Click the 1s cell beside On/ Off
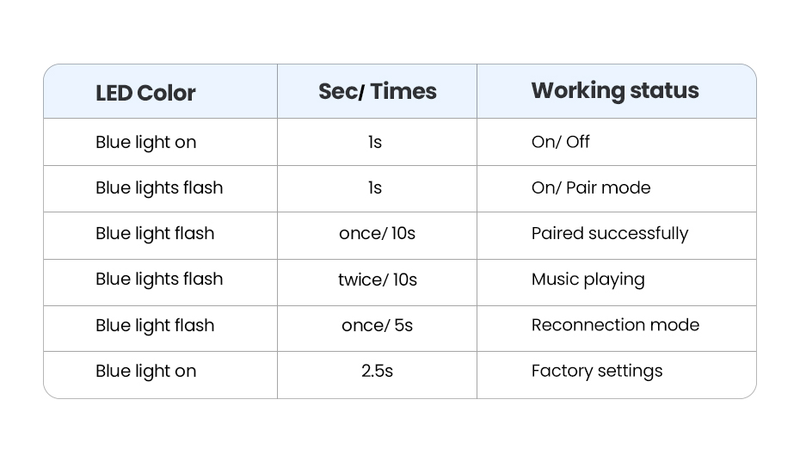 pos(375,142)
